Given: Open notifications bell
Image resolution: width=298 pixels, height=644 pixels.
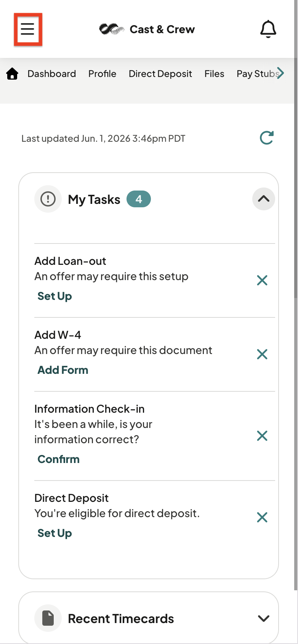Looking at the screenshot, I should (x=268, y=29).
